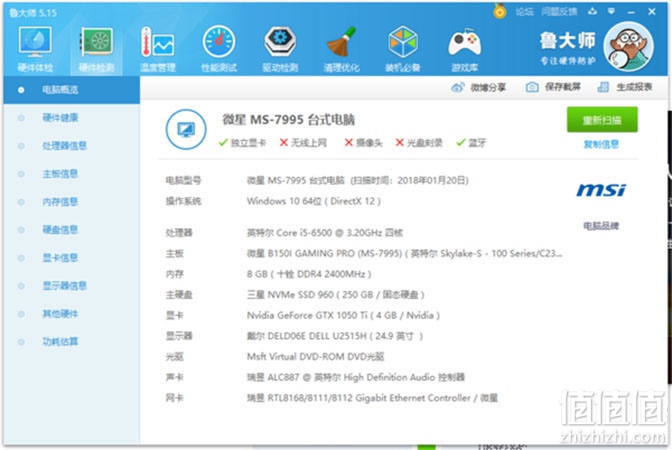Click the 微博分享 label
This screenshot has height=450, width=672.
[488, 88]
